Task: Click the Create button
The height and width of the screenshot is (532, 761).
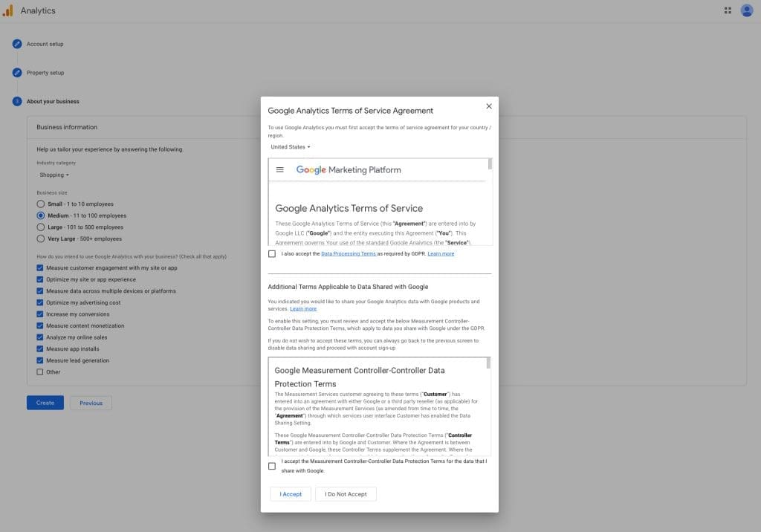Action: 45,403
